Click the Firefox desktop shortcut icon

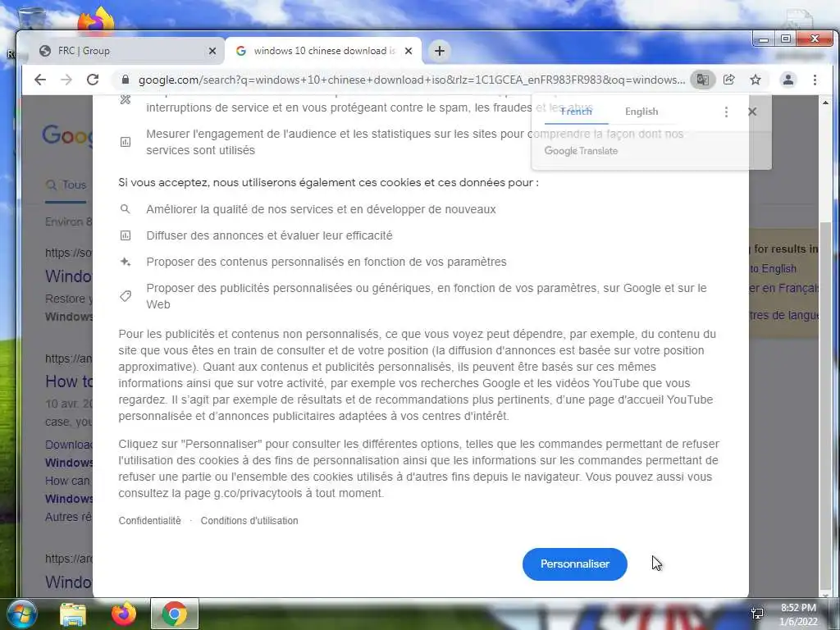click(x=96, y=20)
